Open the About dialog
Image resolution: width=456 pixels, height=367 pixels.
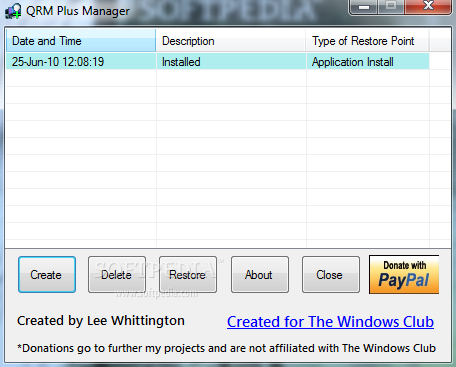(x=260, y=275)
